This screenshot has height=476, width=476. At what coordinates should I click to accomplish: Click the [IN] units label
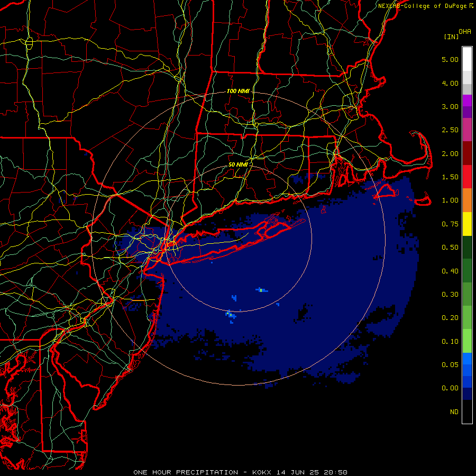coord(451,36)
